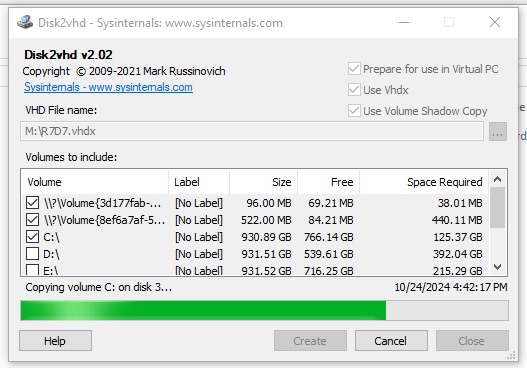Screen dimensions: 527x368
Task: Cancel the volume copy operation
Action: (x=391, y=341)
